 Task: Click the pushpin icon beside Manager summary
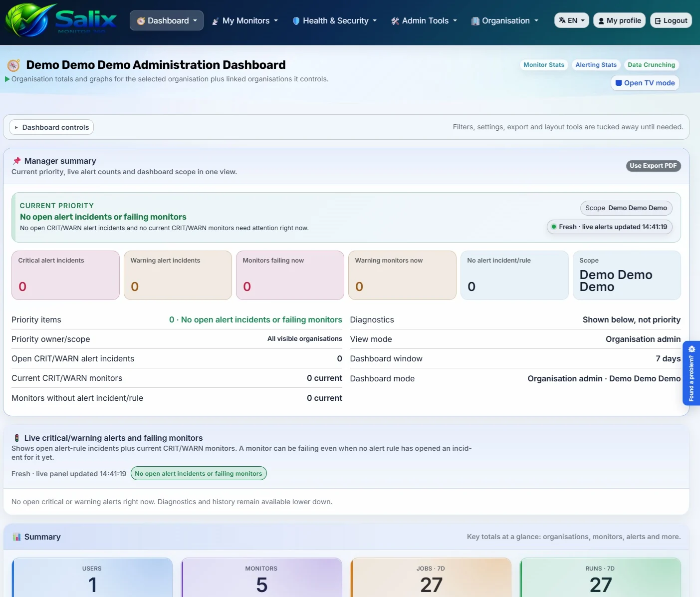tap(16, 161)
